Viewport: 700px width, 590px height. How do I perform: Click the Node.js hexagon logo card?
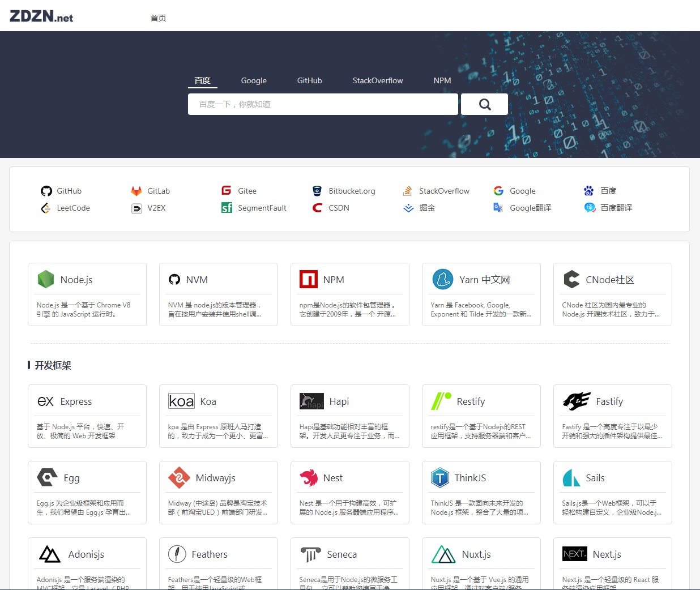45,279
